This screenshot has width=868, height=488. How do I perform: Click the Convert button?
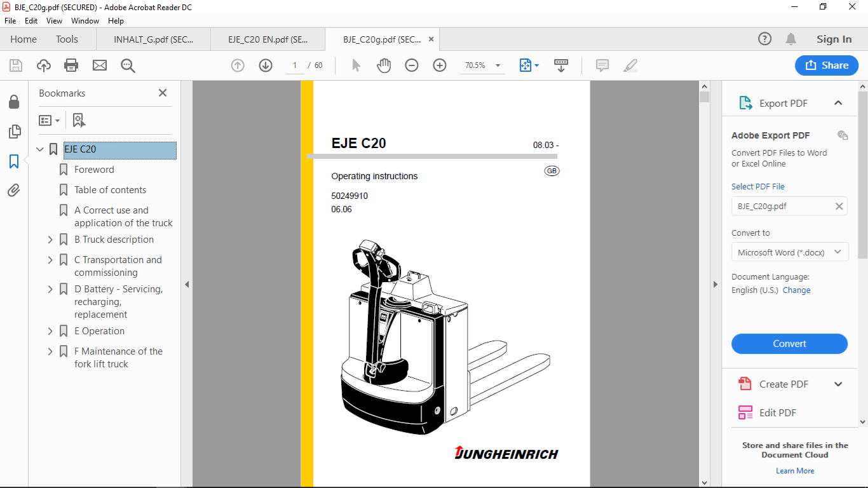click(x=789, y=344)
